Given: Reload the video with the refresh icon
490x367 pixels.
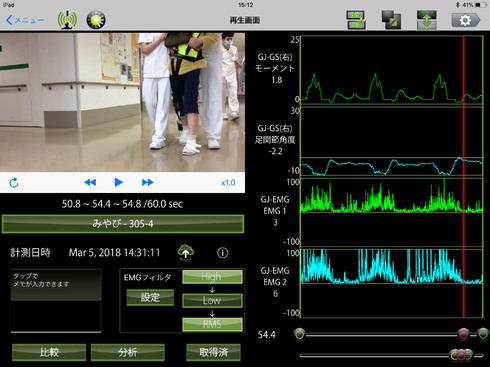Looking at the screenshot, I should click(14, 183).
